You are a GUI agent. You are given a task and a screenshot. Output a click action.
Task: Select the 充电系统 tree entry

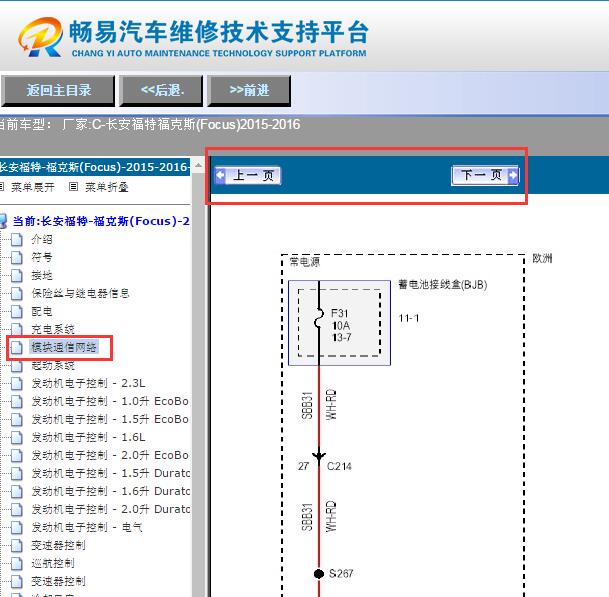click(x=53, y=329)
